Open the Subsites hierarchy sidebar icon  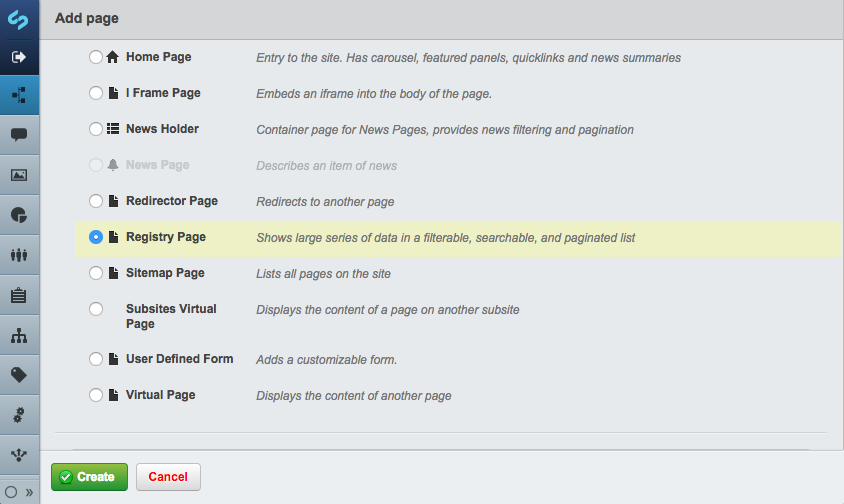(19, 335)
